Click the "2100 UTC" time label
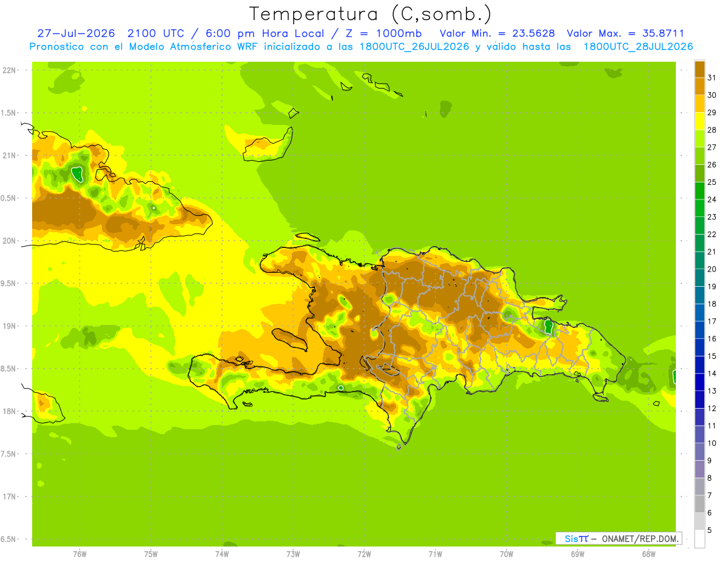Viewport: 728px width, 562px height. click(x=155, y=33)
